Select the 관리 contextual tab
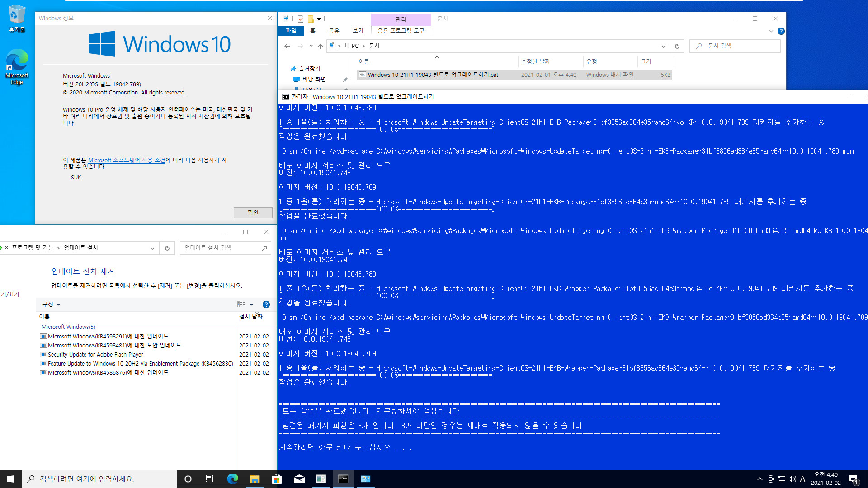 coord(401,19)
